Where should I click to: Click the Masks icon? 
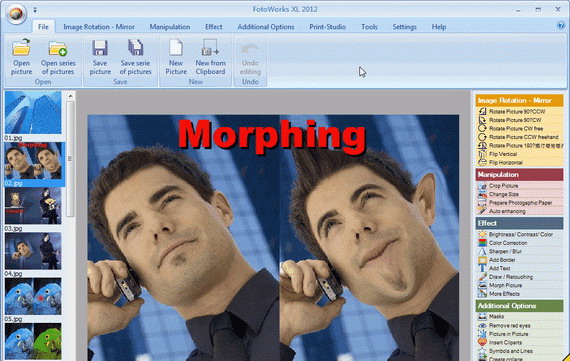click(482, 317)
